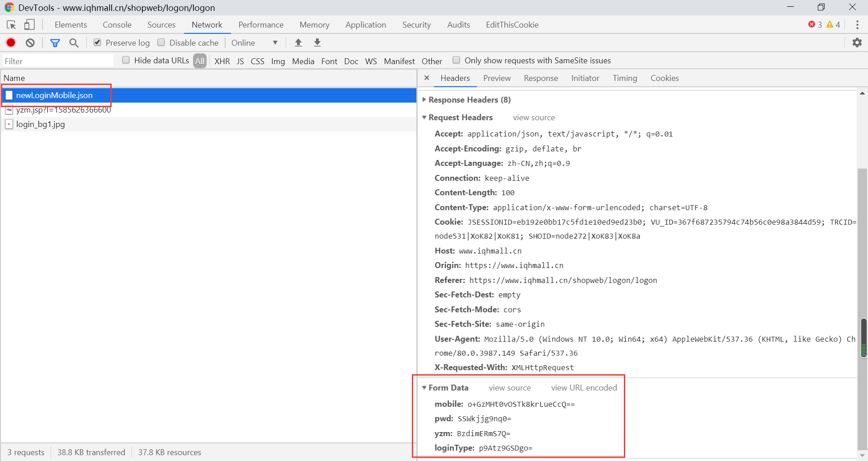The width and height of the screenshot is (868, 461).
Task: Show the Response tab of request
Action: coord(541,78)
